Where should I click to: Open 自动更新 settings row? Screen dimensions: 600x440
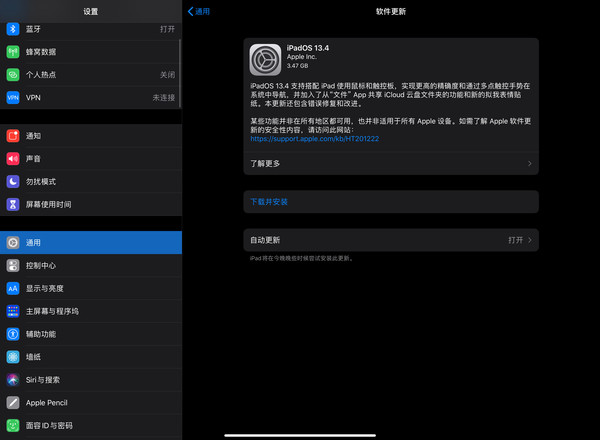coord(391,240)
